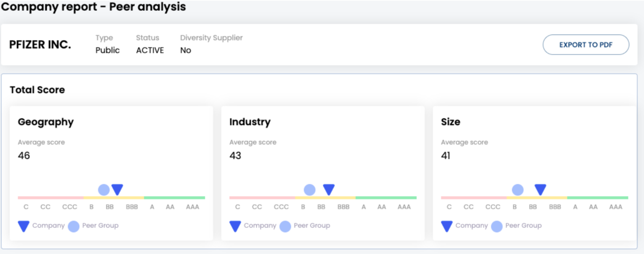Click the Type field label

click(104, 38)
